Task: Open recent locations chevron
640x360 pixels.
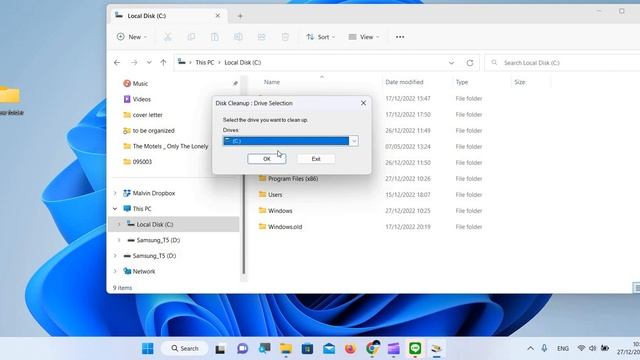Action: coord(149,62)
